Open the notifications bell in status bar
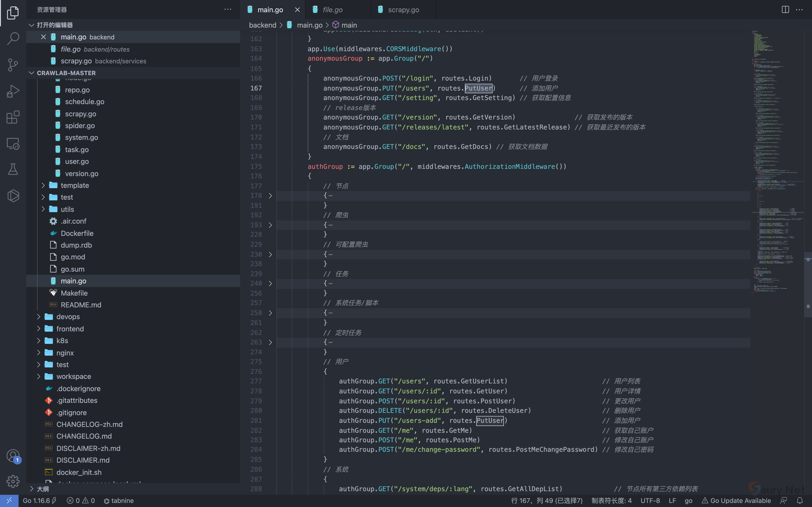 tap(800, 500)
